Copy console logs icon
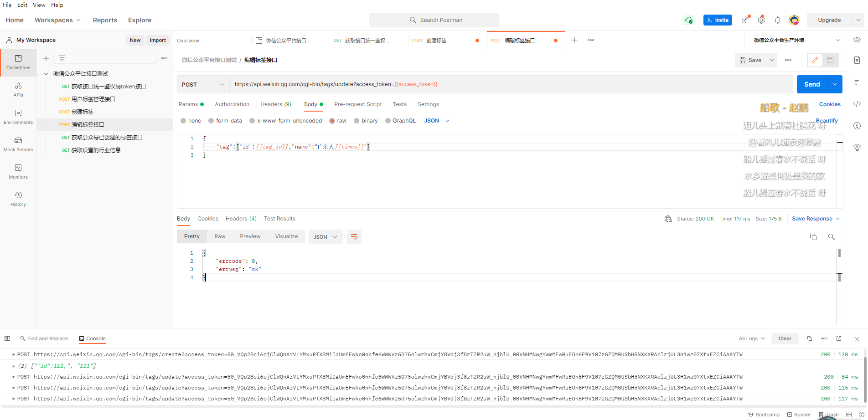868x420 pixels. coord(810,338)
